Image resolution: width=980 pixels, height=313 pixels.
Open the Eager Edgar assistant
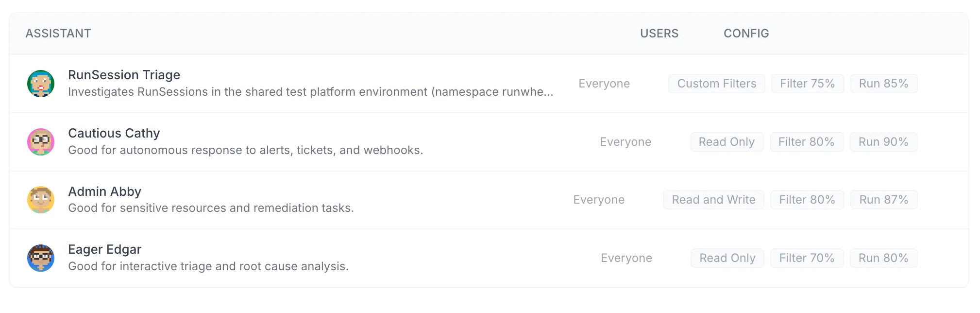[104, 249]
